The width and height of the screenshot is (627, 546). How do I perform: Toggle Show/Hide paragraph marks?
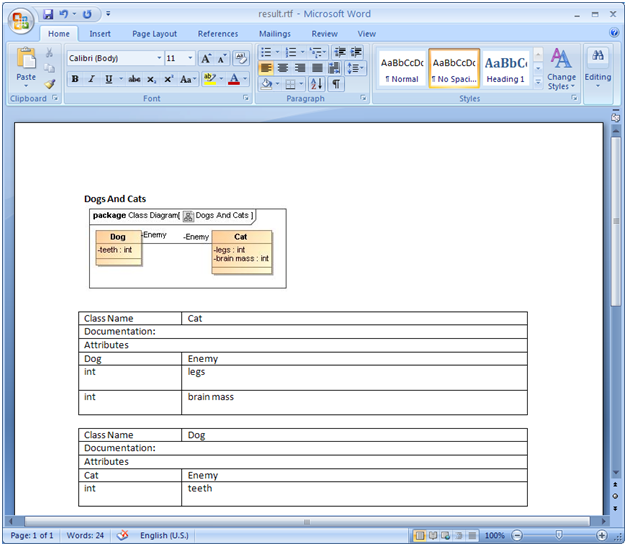point(336,84)
